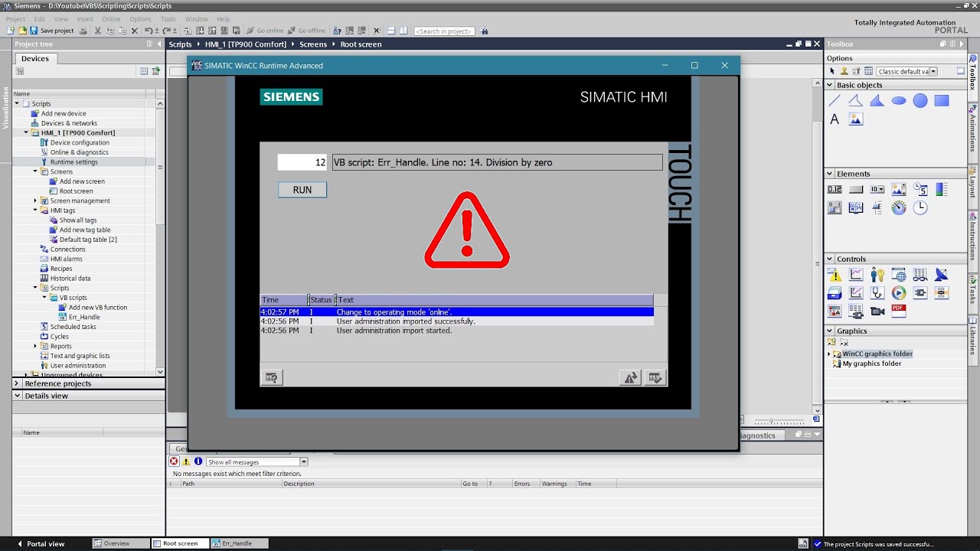The image size is (980, 551).
Task: Select the Symbolic I/O field element
Action: [x=877, y=189]
